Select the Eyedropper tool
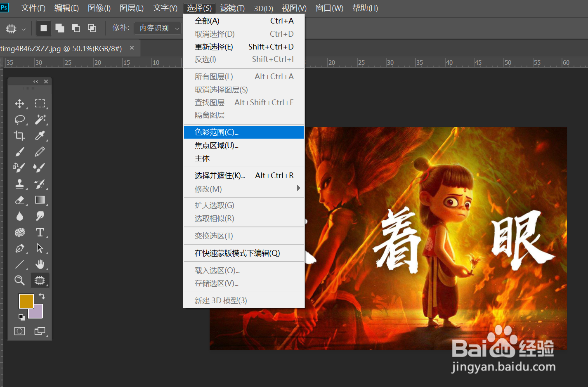Viewport: 588px width, 387px height. (x=40, y=135)
